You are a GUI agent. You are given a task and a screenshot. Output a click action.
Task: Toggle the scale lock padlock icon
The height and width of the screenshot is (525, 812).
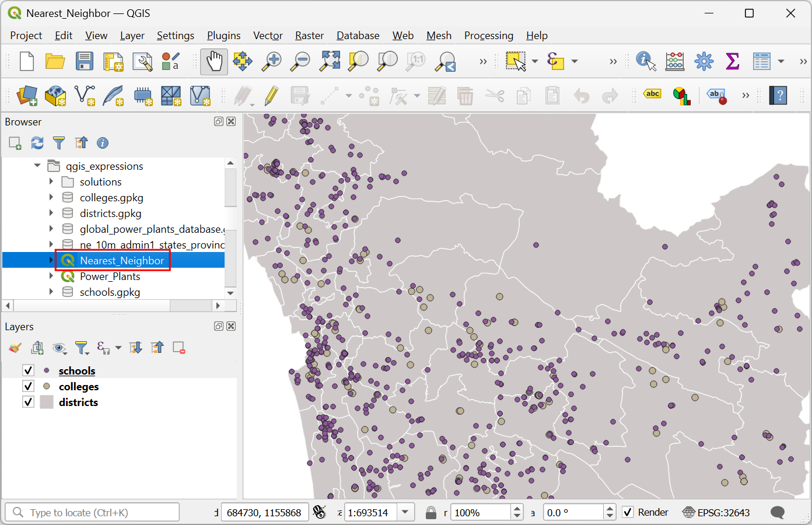[431, 513]
